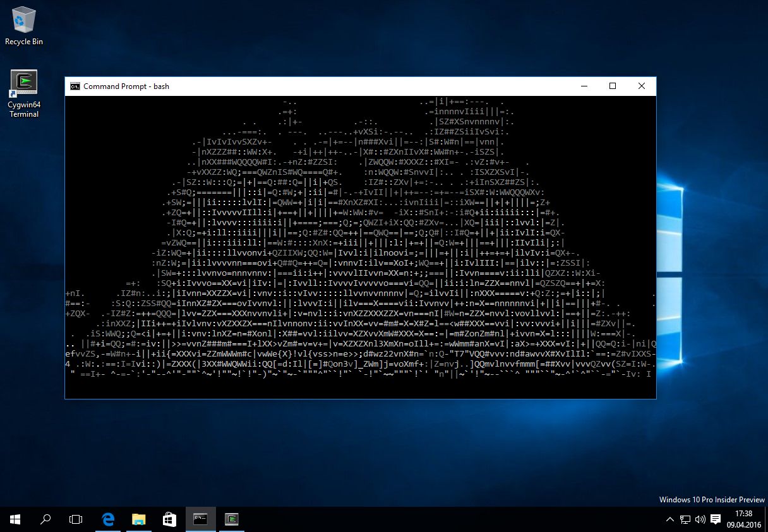Open the volume control tray icon

tap(700, 519)
